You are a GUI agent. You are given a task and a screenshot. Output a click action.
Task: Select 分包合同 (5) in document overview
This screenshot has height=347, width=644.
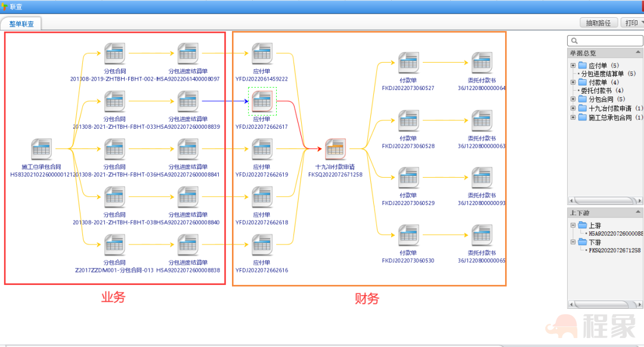tap(607, 100)
